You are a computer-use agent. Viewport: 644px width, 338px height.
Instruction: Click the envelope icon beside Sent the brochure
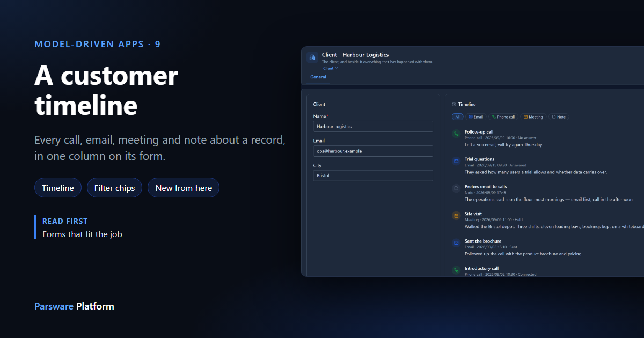click(x=456, y=243)
